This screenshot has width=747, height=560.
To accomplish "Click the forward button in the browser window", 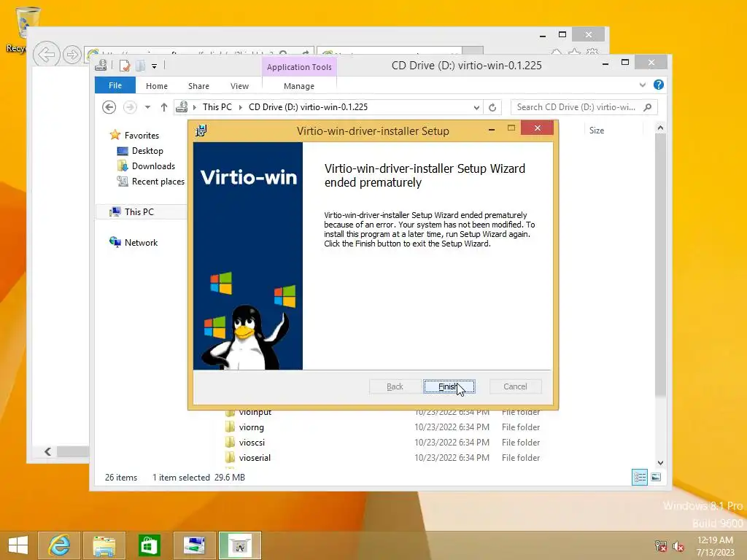I will coord(72,55).
